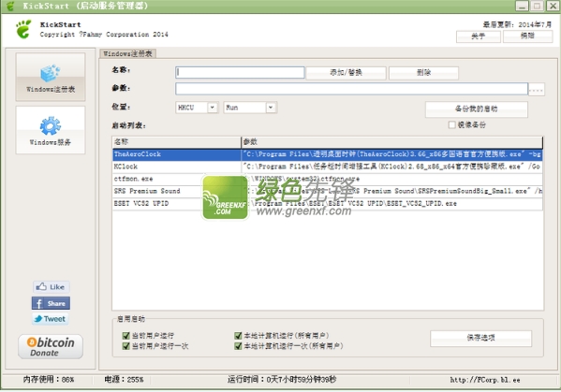This screenshot has height=392, width=561.
Task: Toggle 当前用户运行 checkbox
Action: point(125,336)
